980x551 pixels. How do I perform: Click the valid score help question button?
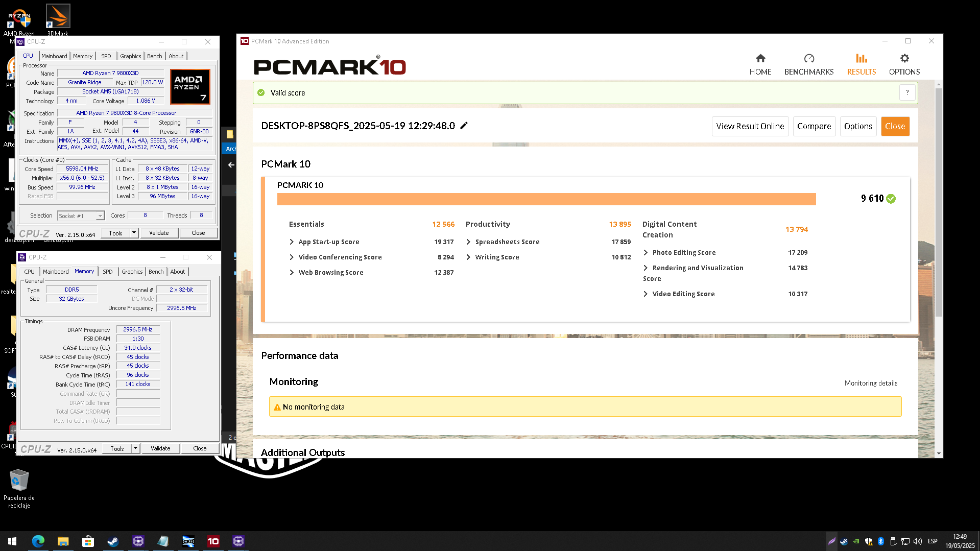907,92
